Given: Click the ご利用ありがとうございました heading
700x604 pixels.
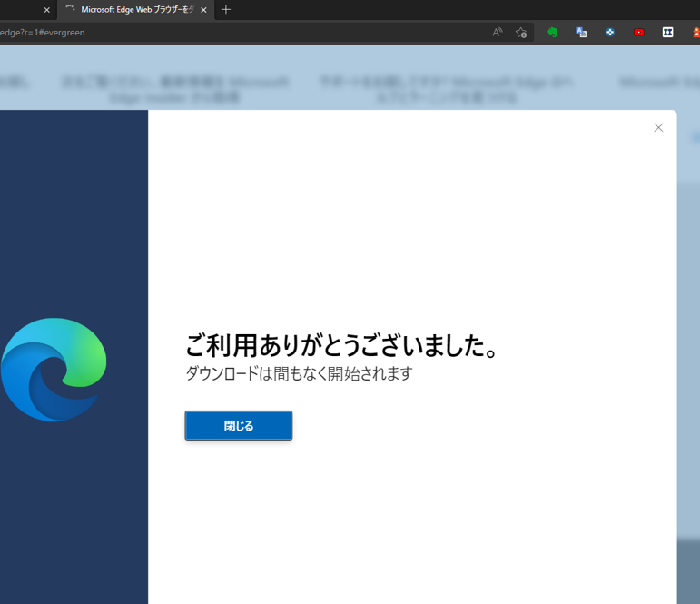Looking at the screenshot, I should point(342,345).
